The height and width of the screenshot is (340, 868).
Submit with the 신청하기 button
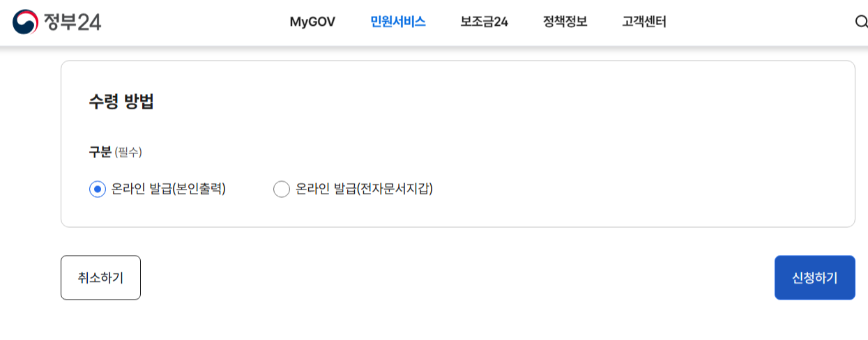click(814, 277)
